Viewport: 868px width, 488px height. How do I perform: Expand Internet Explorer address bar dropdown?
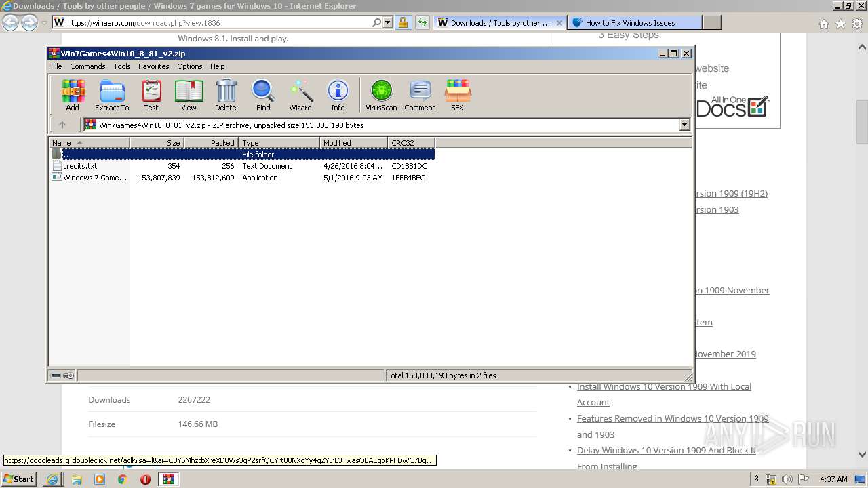point(388,22)
